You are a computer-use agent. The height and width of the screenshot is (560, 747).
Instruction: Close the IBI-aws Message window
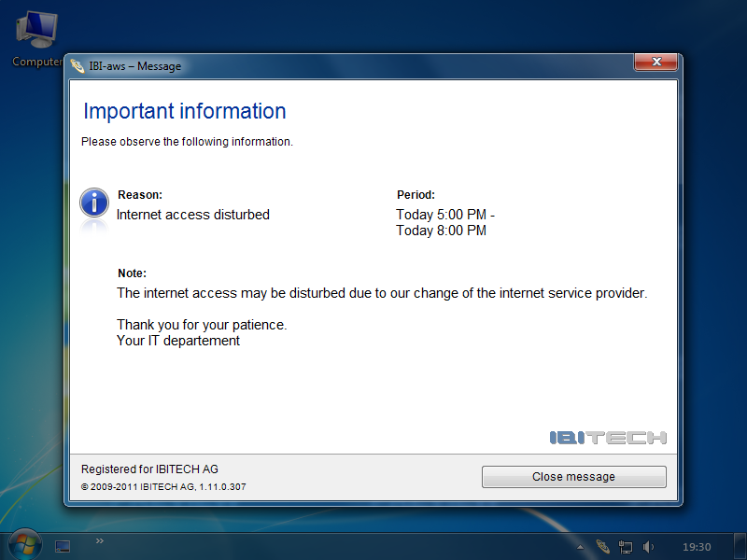pyautogui.click(x=655, y=62)
